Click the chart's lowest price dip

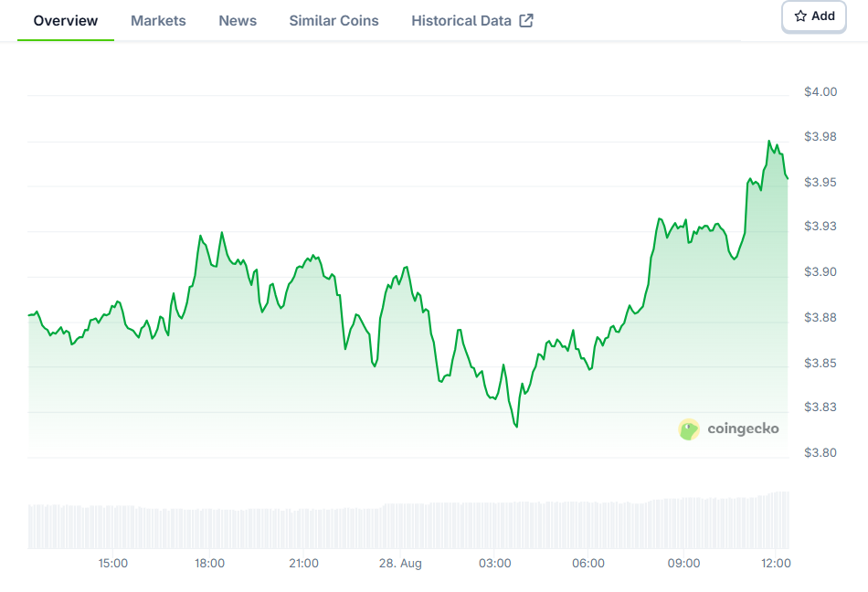pyautogui.click(x=516, y=427)
